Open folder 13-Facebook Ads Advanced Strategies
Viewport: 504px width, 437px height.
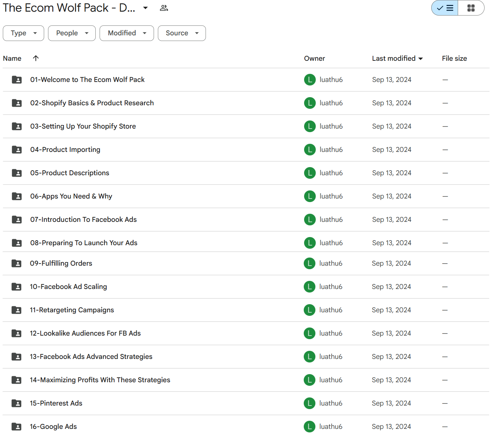(91, 356)
